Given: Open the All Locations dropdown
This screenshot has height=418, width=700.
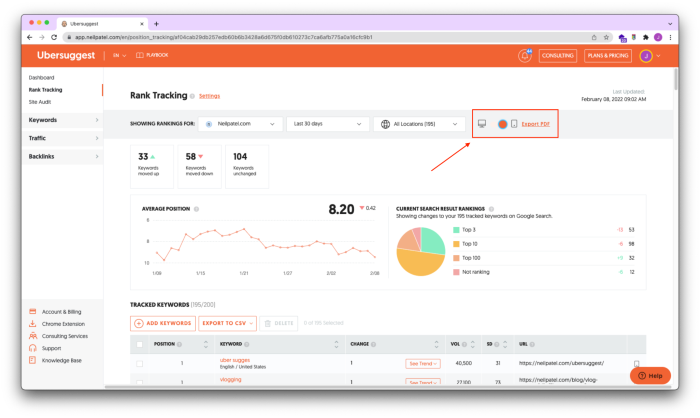Looking at the screenshot, I should (x=419, y=124).
